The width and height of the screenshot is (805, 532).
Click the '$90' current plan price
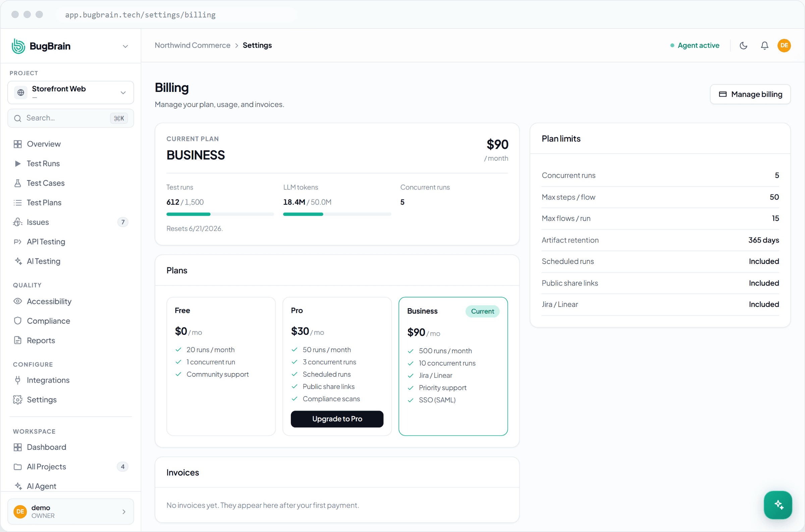497,144
